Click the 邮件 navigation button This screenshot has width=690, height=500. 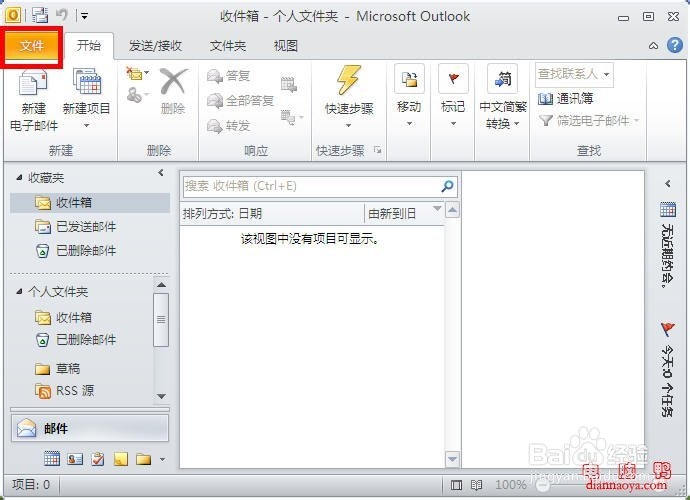(x=90, y=428)
